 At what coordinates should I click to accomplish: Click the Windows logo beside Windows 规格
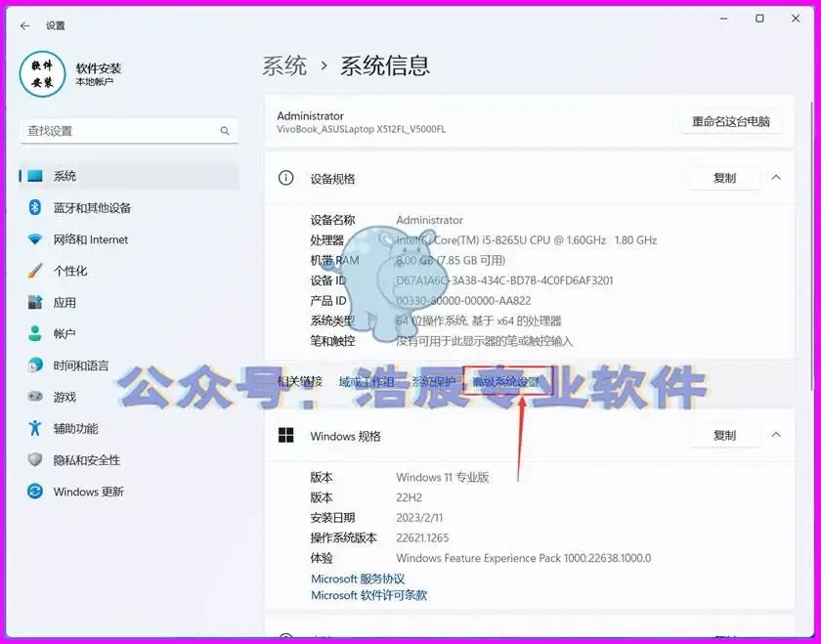(x=285, y=435)
